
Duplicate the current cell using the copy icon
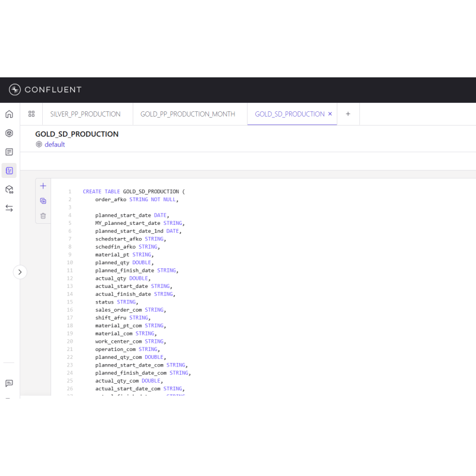click(x=43, y=201)
